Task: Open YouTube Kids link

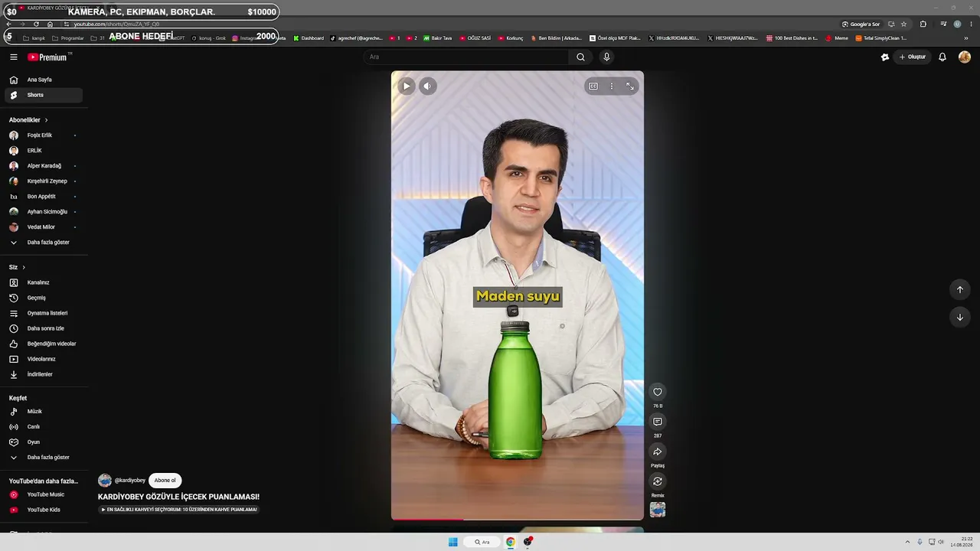Action: (44, 510)
